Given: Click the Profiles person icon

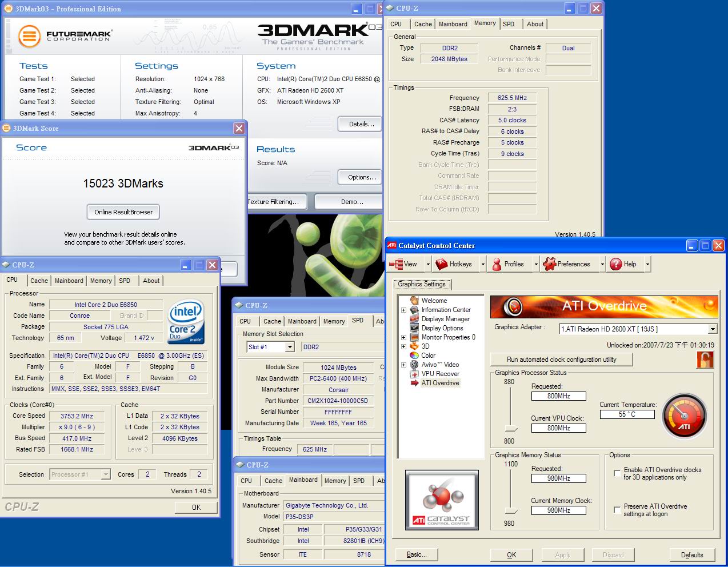Looking at the screenshot, I should click(497, 264).
